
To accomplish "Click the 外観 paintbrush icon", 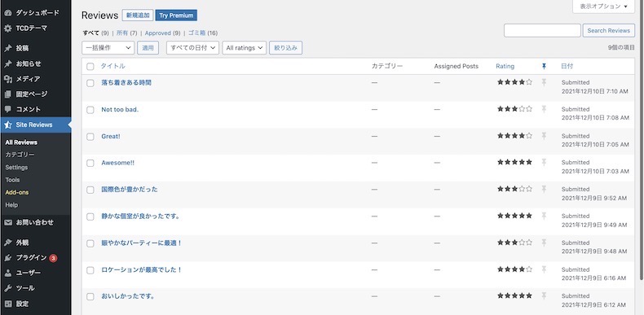I will point(8,243).
